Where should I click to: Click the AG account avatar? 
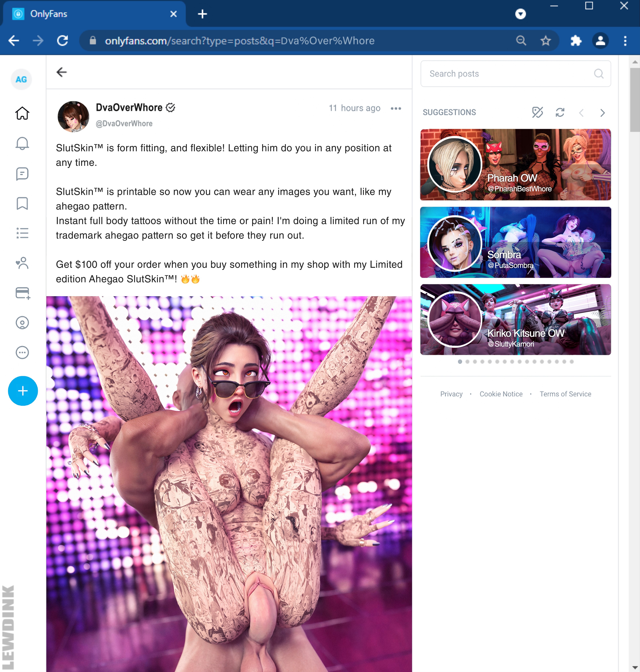21,79
